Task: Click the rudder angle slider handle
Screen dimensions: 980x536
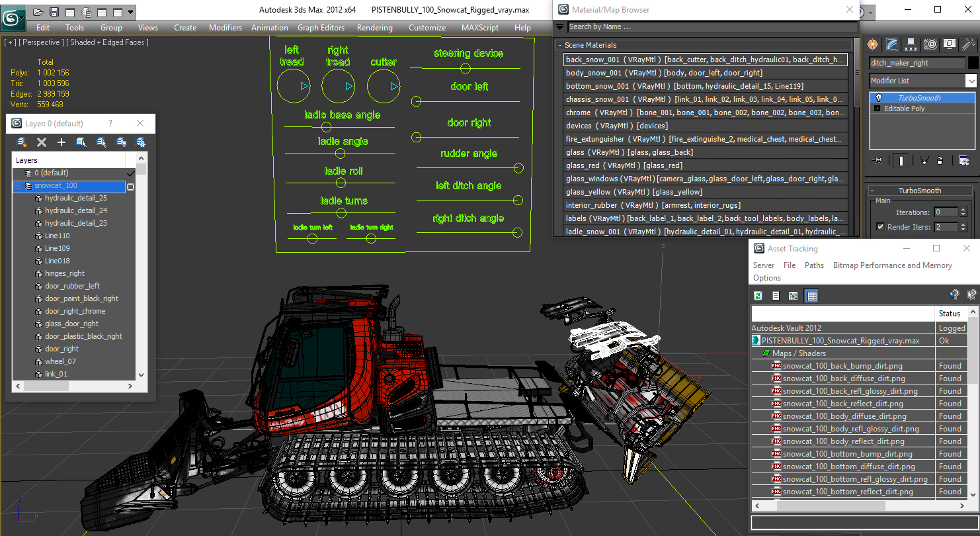Action: tap(518, 168)
